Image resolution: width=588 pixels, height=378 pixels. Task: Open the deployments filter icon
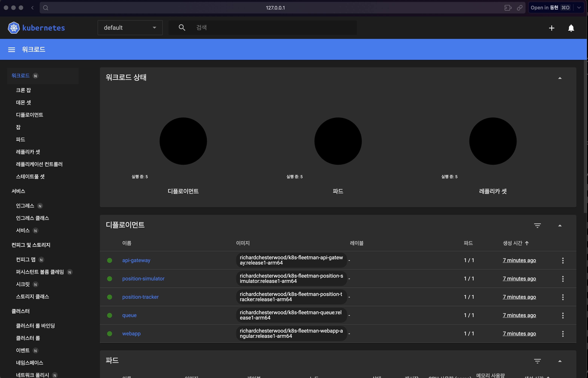(x=537, y=225)
